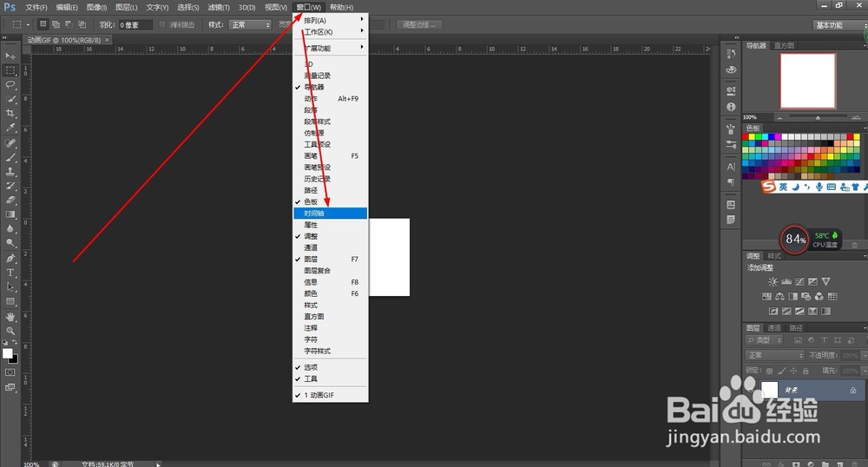The image size is (868, 467).
Task: Click Subtract from selection mode button
Action: pyautogui.click(x=69, y=24)
